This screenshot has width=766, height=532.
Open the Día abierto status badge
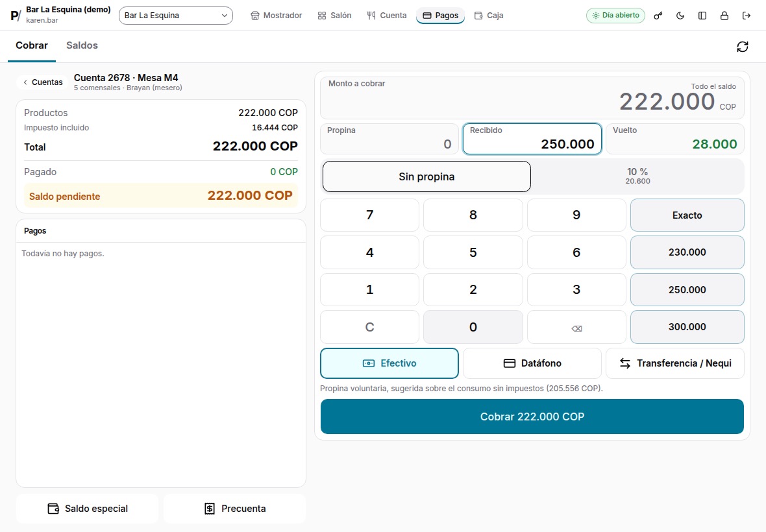tap(615, 16)
